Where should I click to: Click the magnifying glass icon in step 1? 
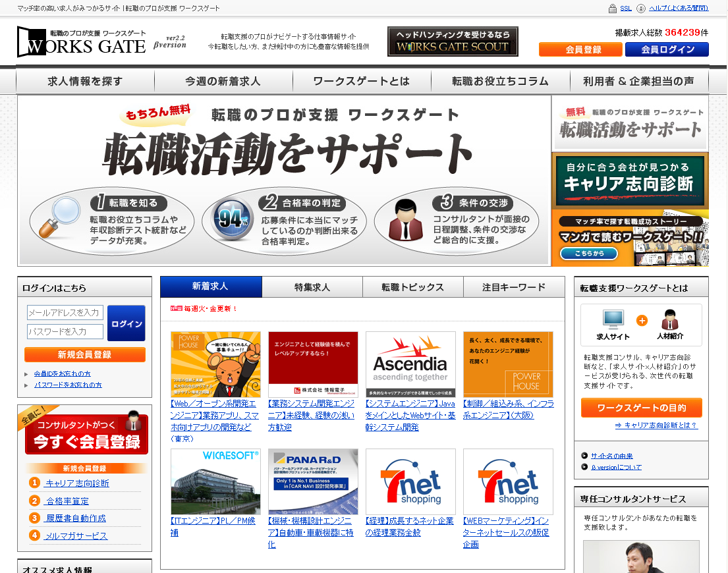click(x=59, y=217)
